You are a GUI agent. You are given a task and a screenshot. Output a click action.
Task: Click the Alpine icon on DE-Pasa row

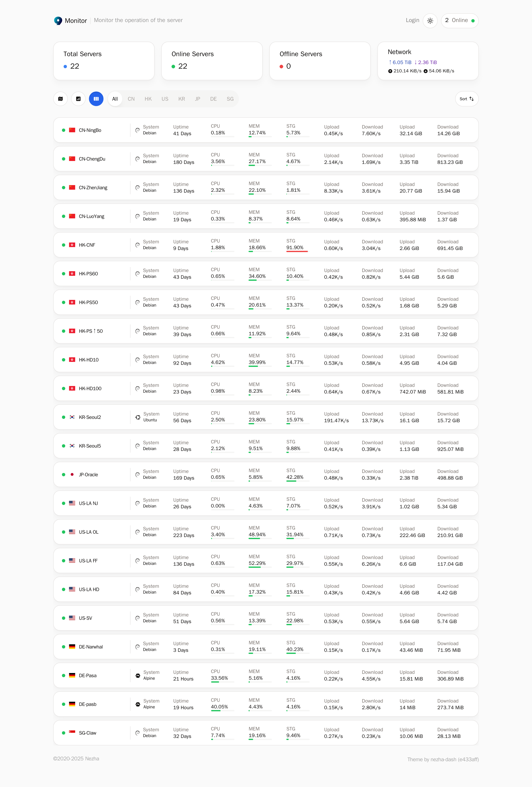pos(138,676)
